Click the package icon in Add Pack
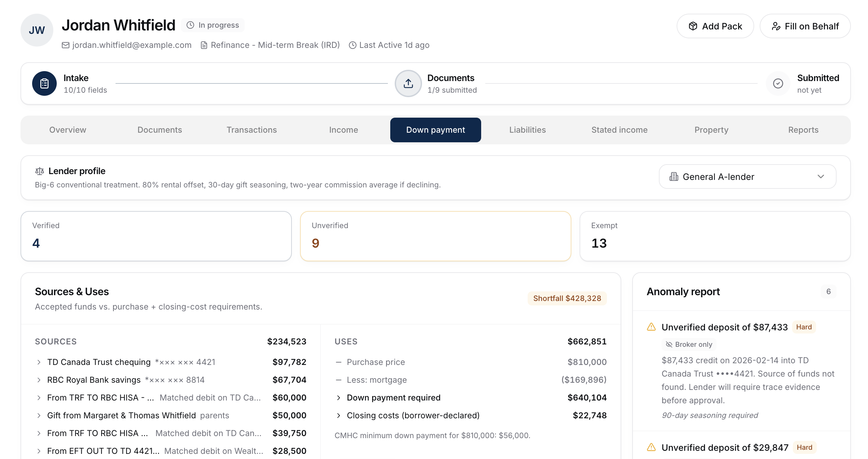868x459 pixels. [693, 26]
